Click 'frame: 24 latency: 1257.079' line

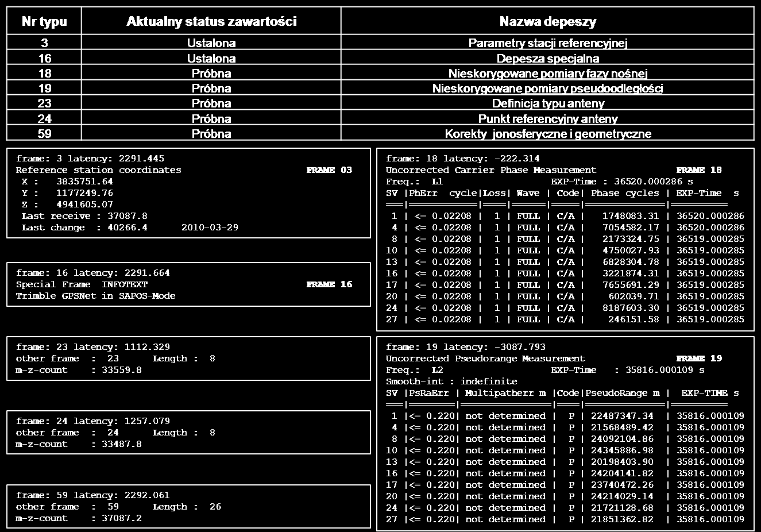point(93,421)
